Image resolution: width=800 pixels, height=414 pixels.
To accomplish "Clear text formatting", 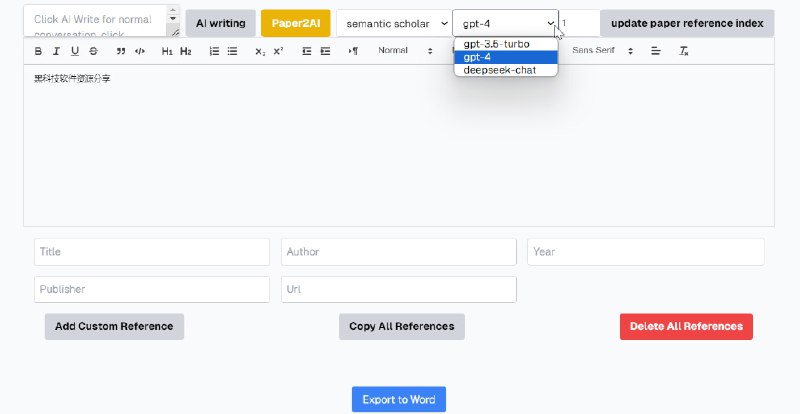I will click(684, 51).
